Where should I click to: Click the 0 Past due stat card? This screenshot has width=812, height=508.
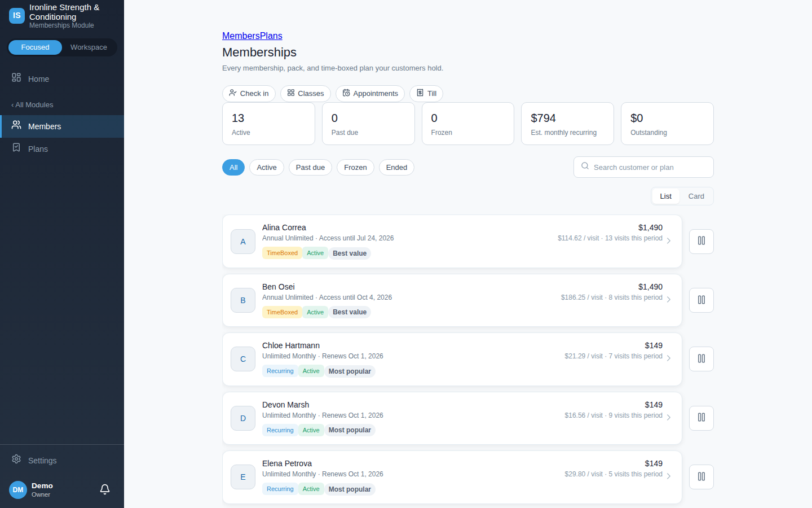click(368, 124)
